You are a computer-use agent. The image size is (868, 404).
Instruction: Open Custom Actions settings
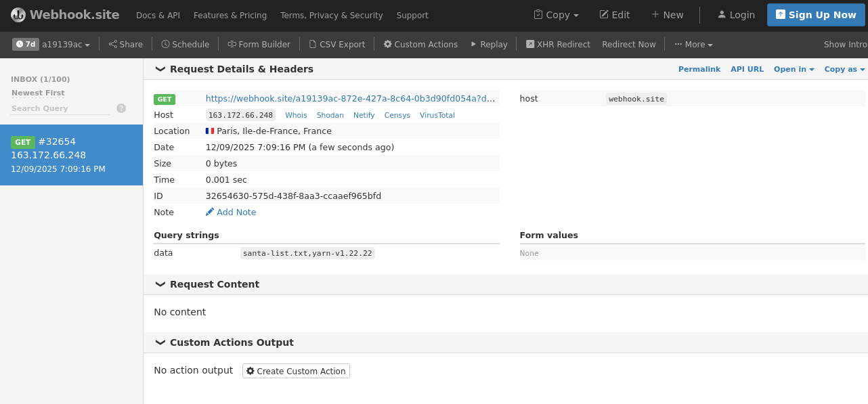pyautogui.click(x=420, y=44)
